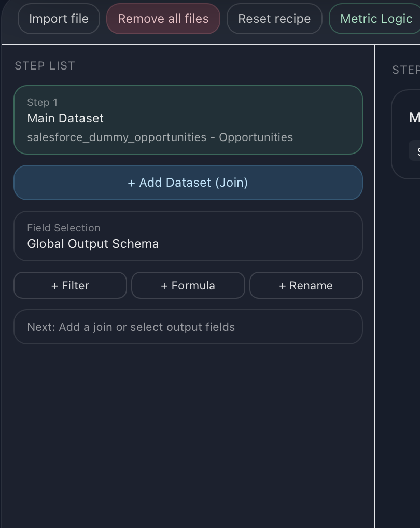Viewport: 420px width, 528px height.
Task: Click the 'Step 1' label
Action: [x=43, y=102]
